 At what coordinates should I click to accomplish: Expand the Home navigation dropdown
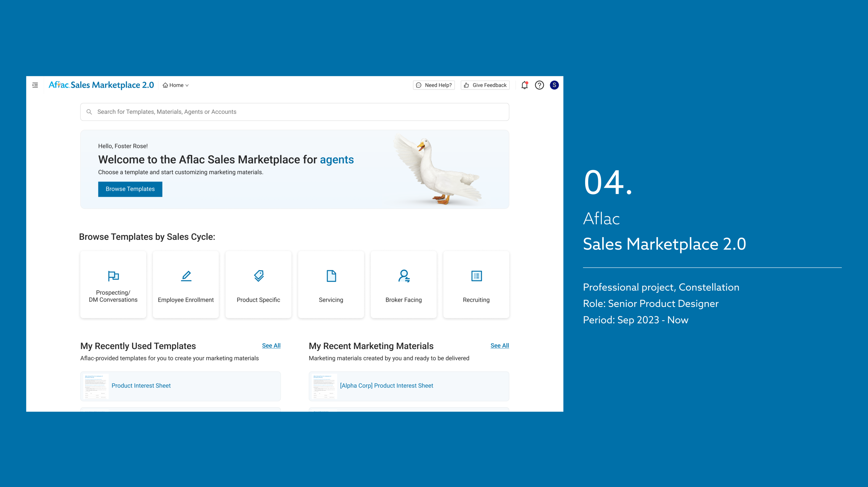click(x=175, y=85)
